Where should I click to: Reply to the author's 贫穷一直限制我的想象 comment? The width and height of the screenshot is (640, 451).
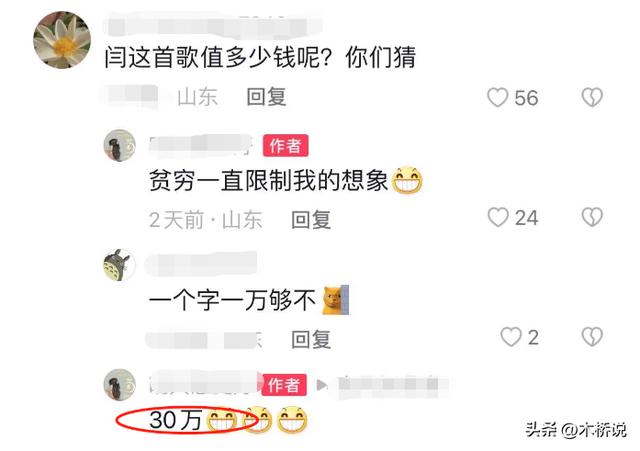click(x=311, y=220)
